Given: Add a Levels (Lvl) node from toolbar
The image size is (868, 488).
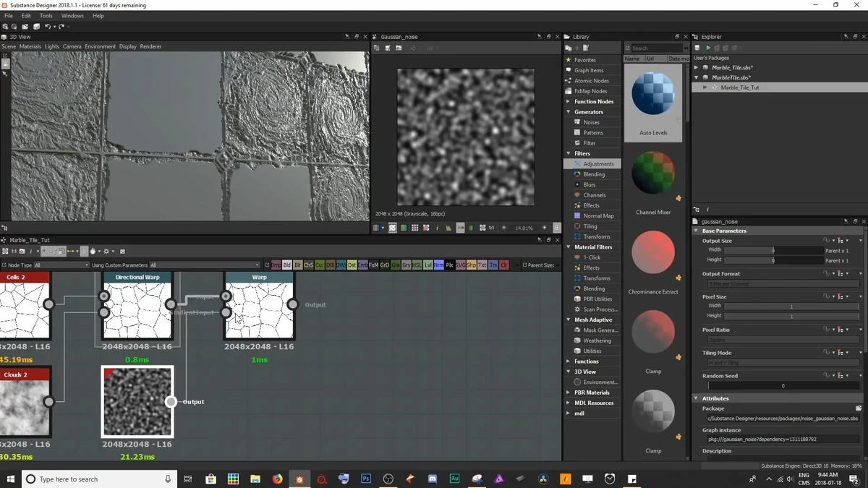Looking at the screenshot, I should click(428, 265).
